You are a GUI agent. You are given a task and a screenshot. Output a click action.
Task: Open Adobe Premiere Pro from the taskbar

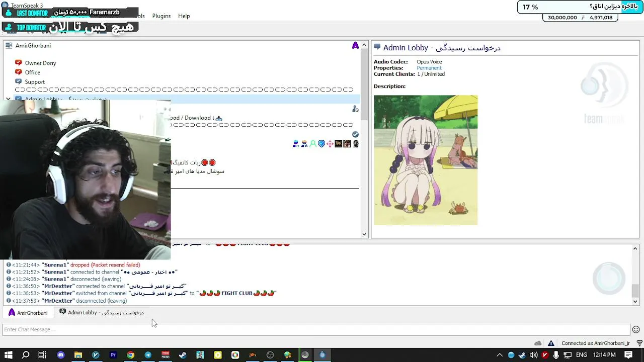[x=113, y=355]
